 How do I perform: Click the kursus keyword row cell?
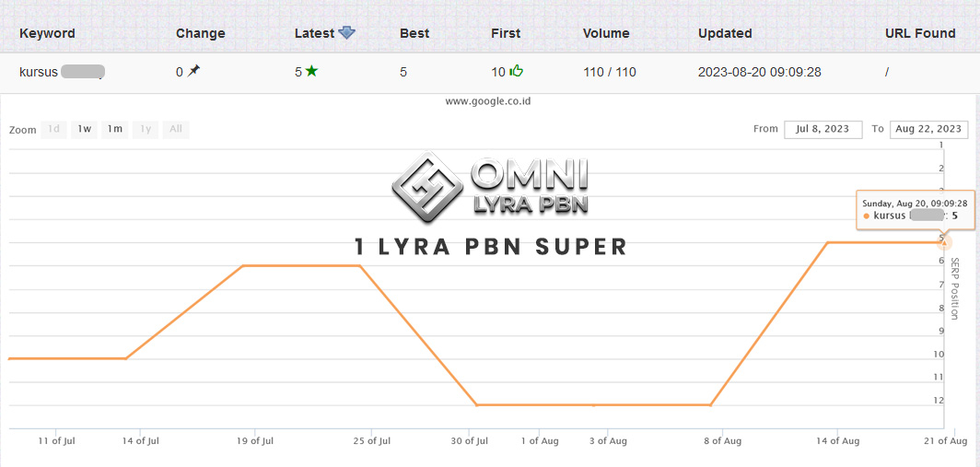coord(62,73)
